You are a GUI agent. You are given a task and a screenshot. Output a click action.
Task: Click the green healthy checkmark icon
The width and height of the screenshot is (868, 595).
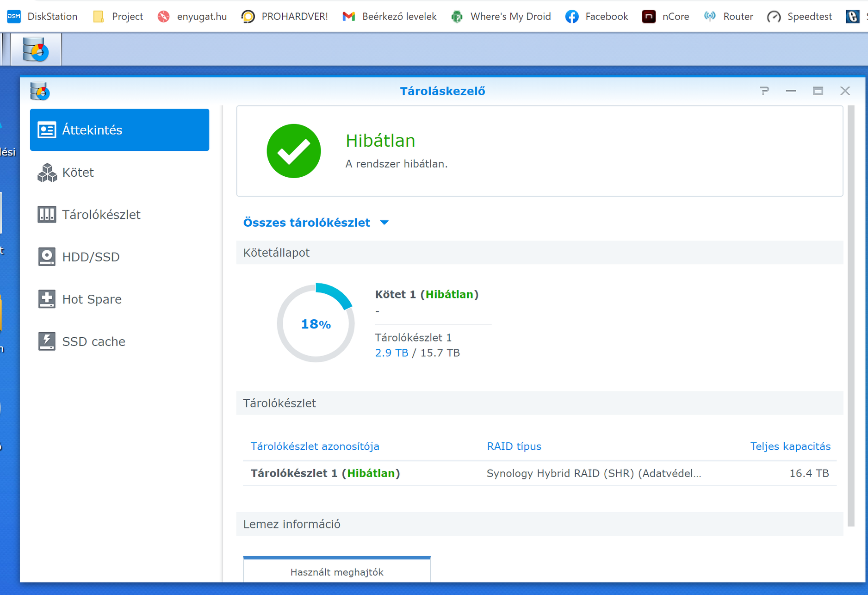click(x=294, y=151)
